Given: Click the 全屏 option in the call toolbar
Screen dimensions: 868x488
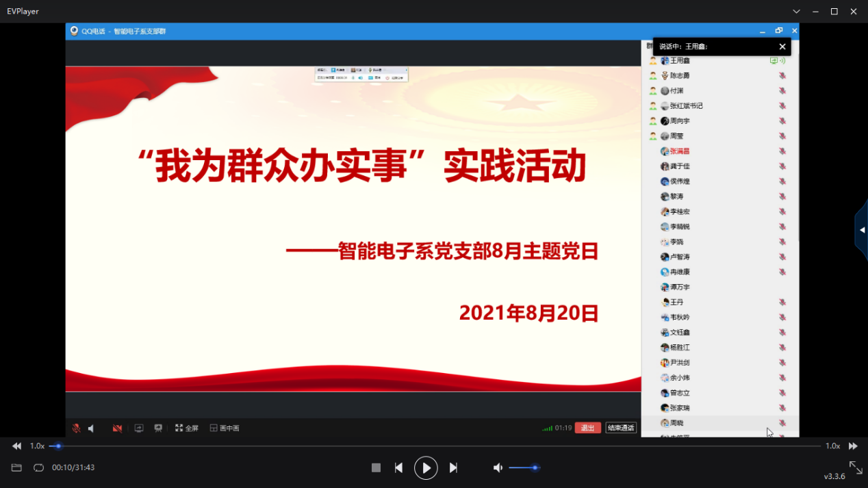Looking at the screenshot, I should (x=187, y=428).
